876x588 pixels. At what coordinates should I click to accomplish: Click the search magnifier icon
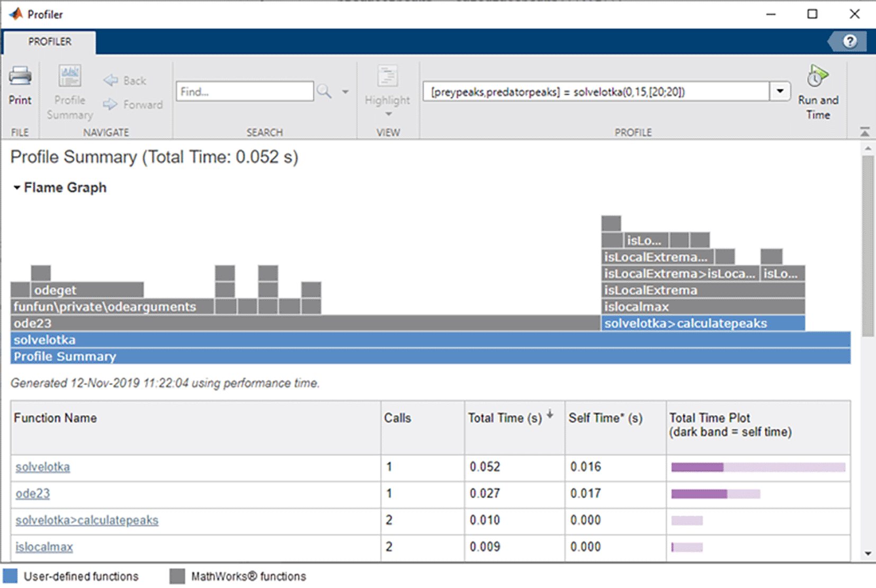(x=324, y=92)
